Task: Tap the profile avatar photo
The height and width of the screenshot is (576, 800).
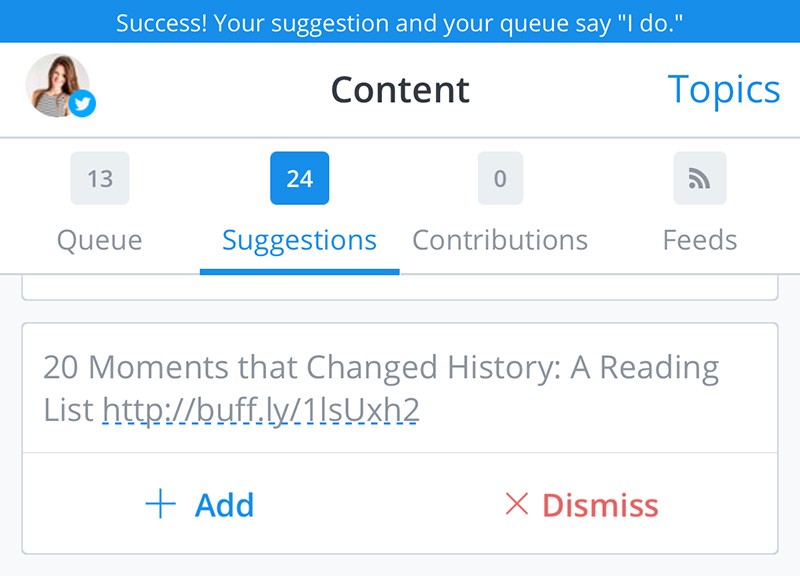Action: 58,85
